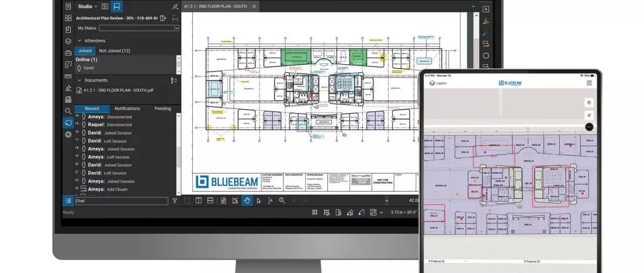644x273 pixels.
Task: Collapse the Documents section
Action: [79, 80]
